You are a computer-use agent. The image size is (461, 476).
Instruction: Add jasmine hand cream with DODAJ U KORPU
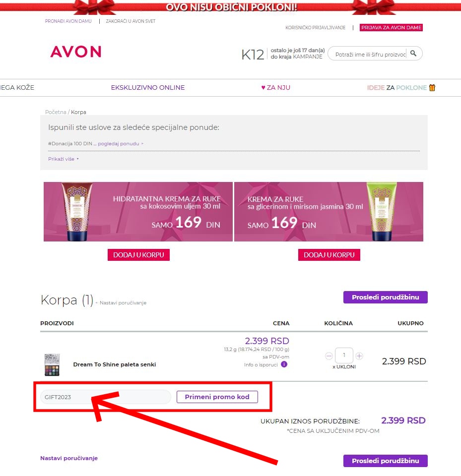(x=329, y=255)
